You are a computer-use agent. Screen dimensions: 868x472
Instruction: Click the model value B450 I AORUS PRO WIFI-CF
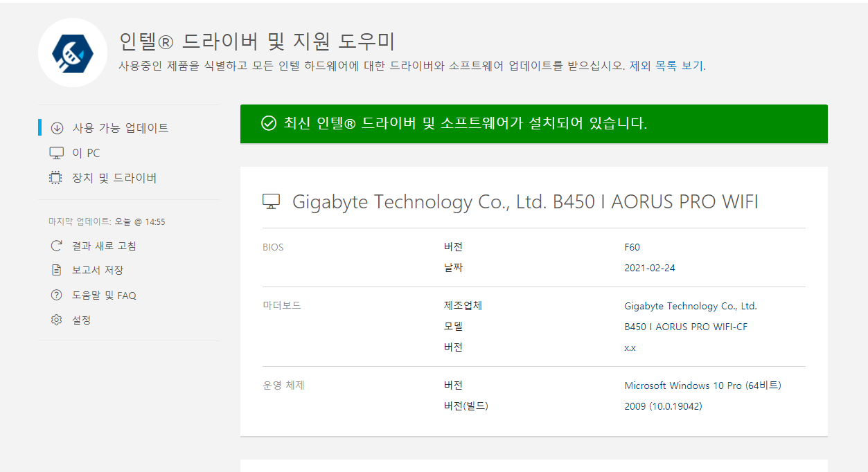[686, 327]
